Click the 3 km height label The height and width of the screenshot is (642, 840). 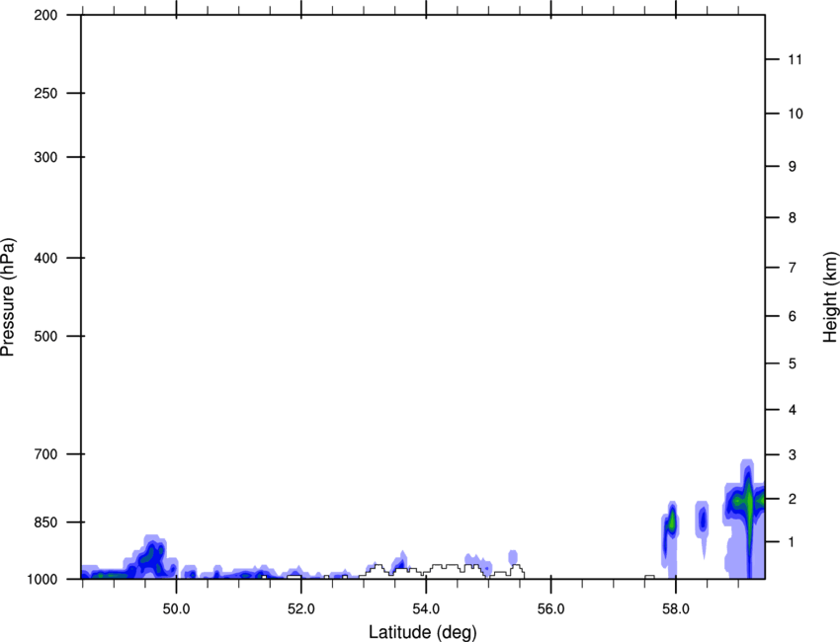pyautogui.click(x=793, y=455)
